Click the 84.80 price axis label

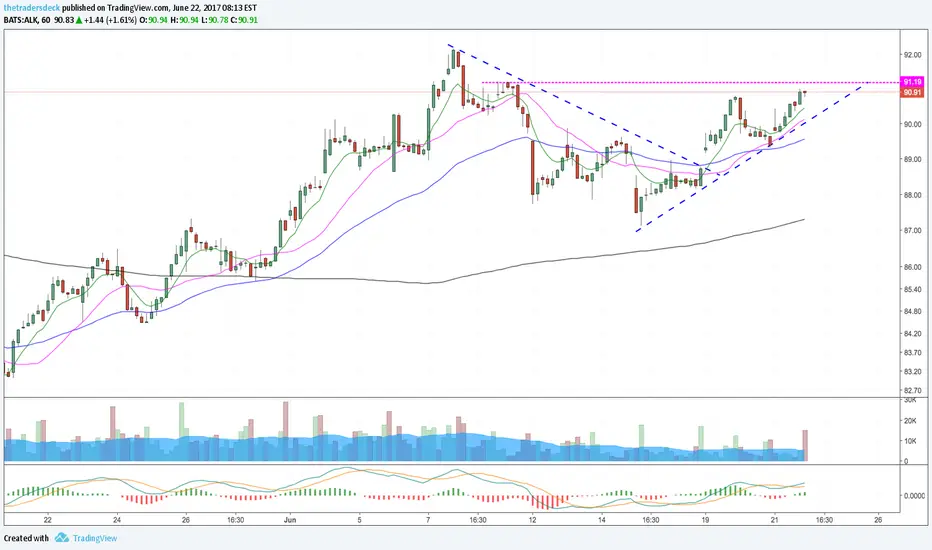[x=912, y=311]
